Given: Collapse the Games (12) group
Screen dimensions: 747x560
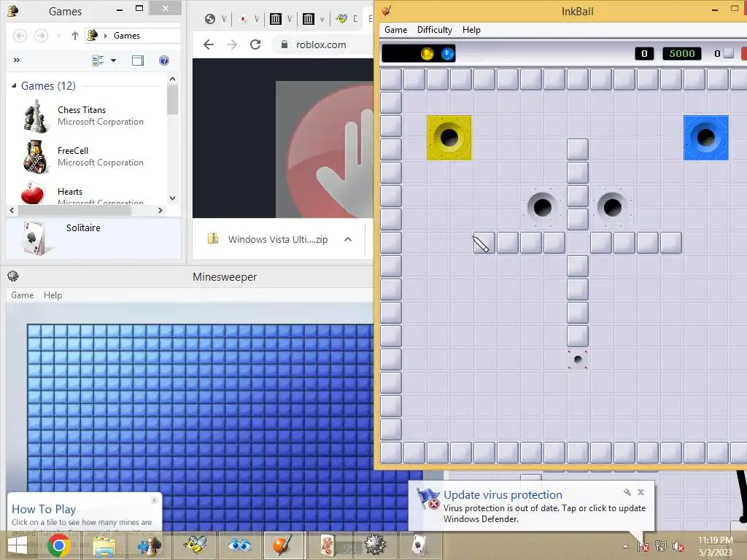Looking at the screenshot, I should (14, 86).
